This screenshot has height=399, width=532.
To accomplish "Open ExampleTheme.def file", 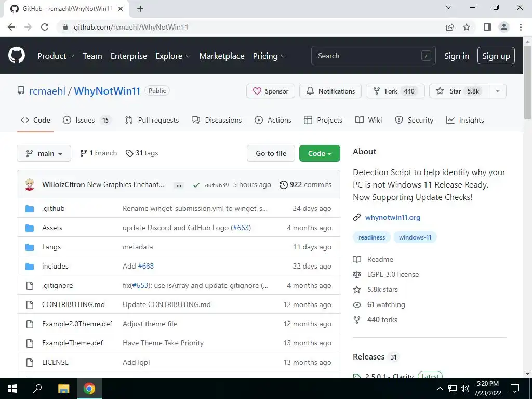I will click(72, 343).
